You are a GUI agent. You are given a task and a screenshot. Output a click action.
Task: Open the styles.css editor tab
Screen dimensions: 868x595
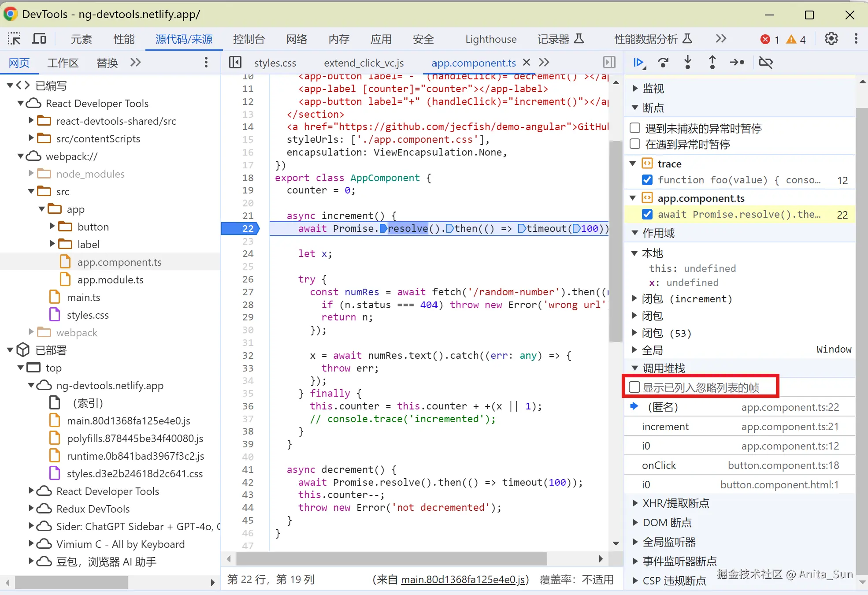(x=275, y=63)
